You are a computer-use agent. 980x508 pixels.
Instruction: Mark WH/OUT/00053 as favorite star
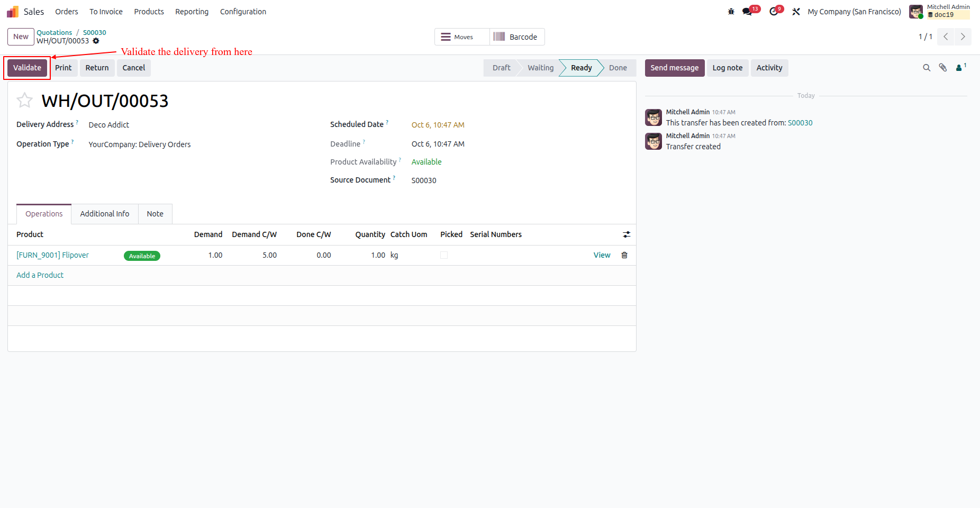25,100
